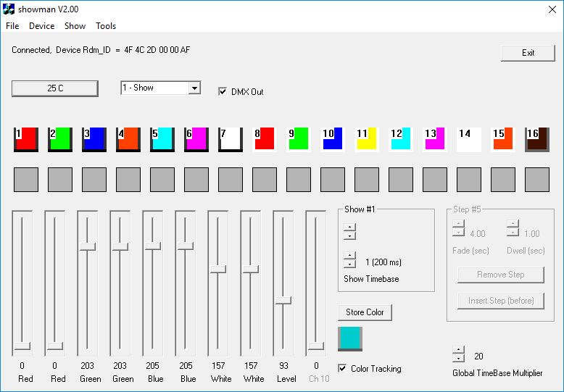Screen dimensions: 564x392
Task: Click the Ch 10 slider thumb
Action: pyautogui.click(x=316, y=346)
